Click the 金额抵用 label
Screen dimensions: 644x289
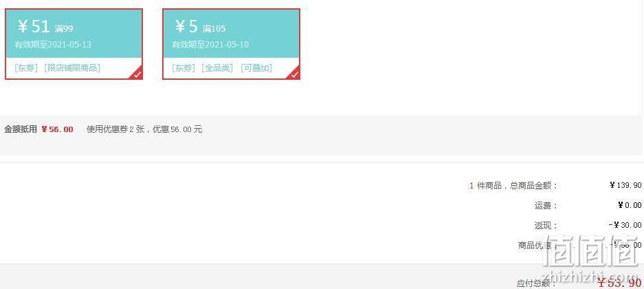point(21,129)
